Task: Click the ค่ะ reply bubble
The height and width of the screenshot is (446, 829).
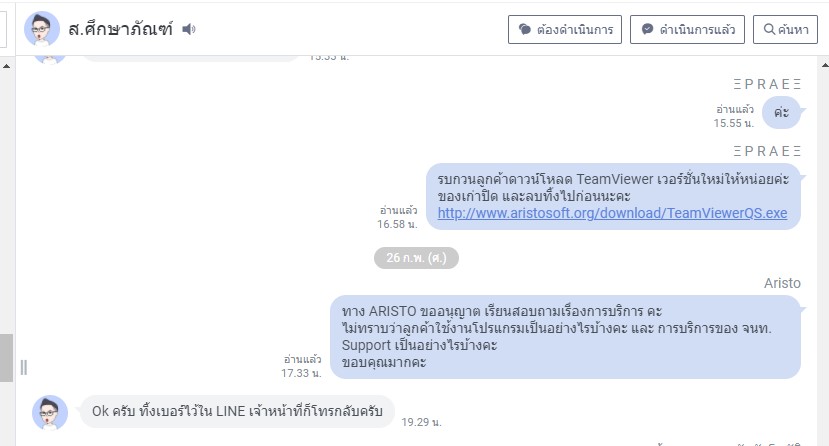Action: click(x=781, y=112)
